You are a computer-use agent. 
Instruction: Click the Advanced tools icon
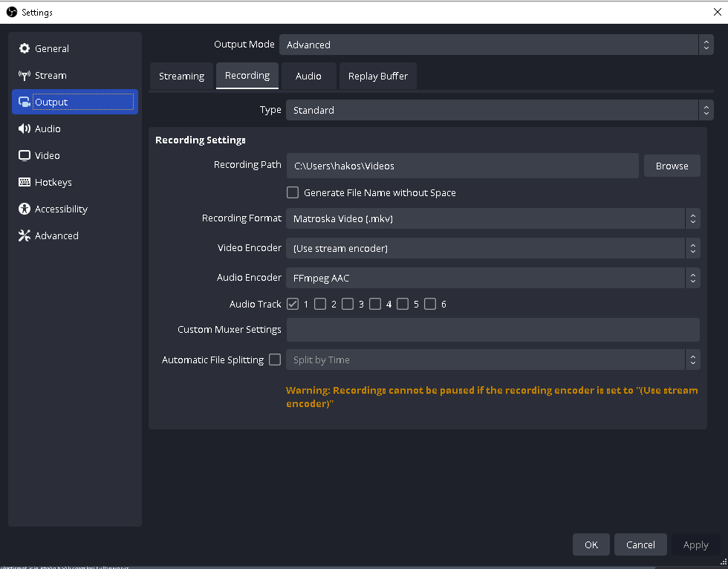[25, 236]
